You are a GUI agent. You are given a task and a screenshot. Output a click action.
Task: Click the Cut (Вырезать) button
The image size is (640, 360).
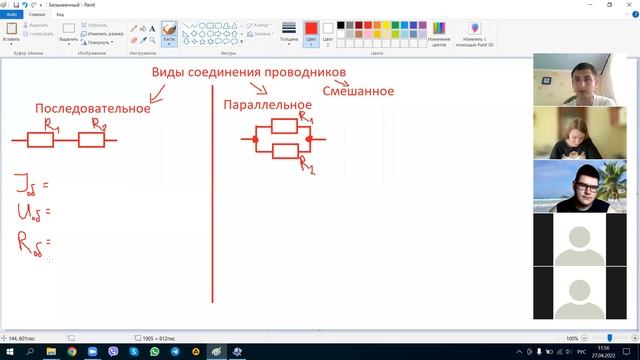coord(36,25)
